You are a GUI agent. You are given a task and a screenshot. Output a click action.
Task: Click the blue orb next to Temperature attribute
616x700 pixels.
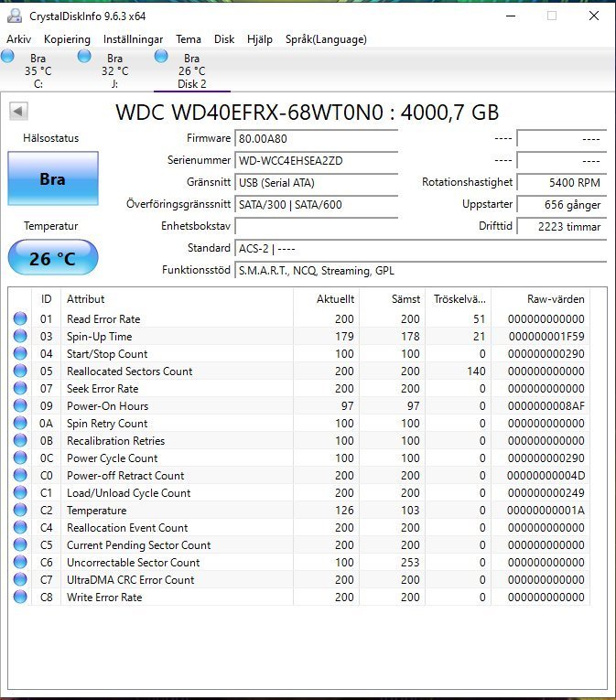tap(20, 511)
